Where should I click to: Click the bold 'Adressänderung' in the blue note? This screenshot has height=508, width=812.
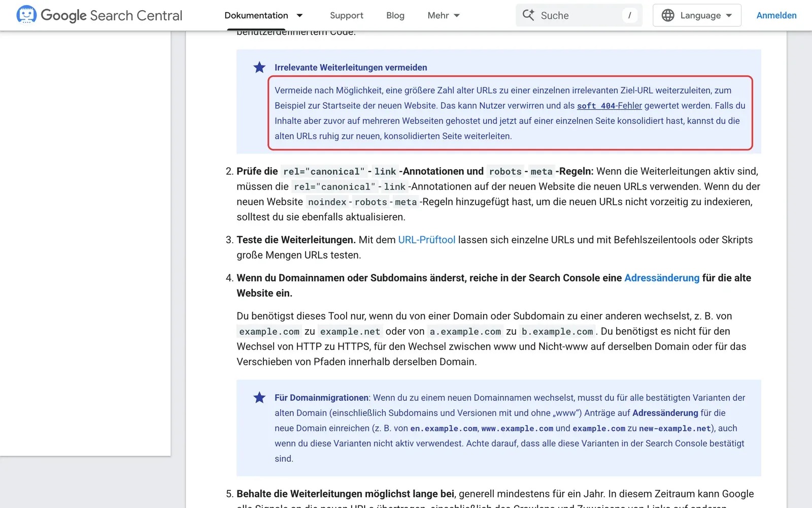(665, 413)
